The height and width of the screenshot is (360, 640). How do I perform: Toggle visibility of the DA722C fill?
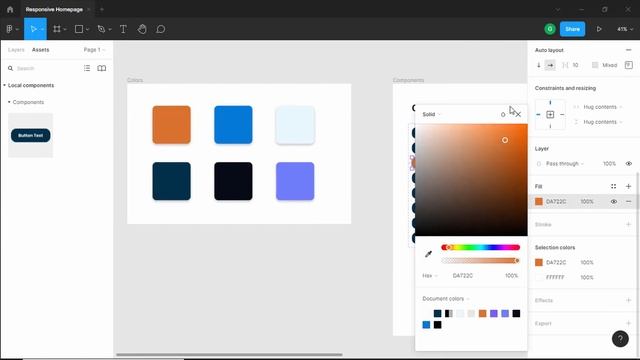coord(613,201)
